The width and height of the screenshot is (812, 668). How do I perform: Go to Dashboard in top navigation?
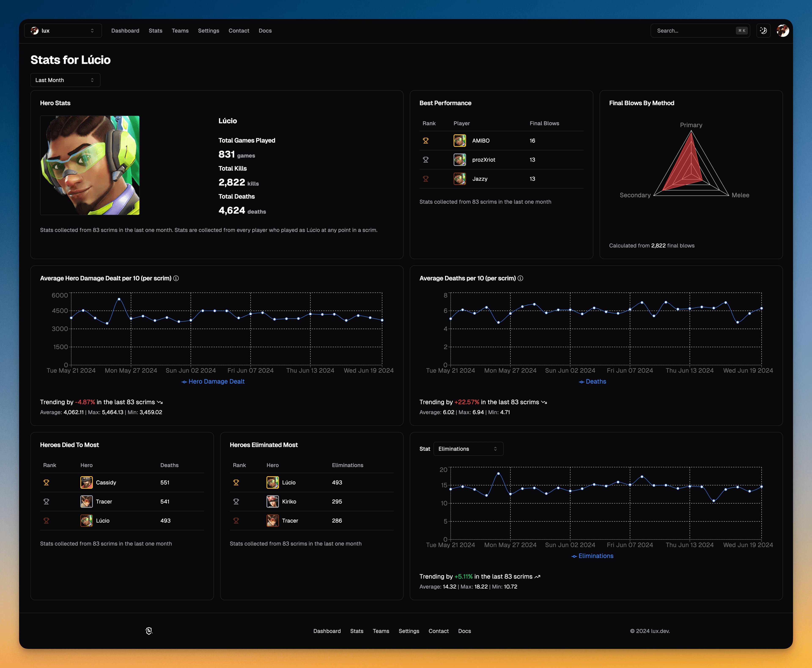(125, 30)
